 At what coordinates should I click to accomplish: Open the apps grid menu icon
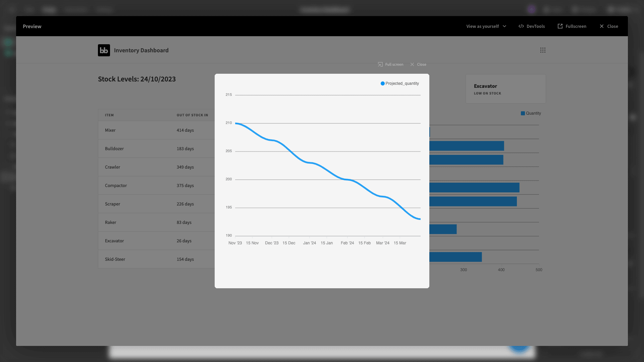click(x=543, y=50)
